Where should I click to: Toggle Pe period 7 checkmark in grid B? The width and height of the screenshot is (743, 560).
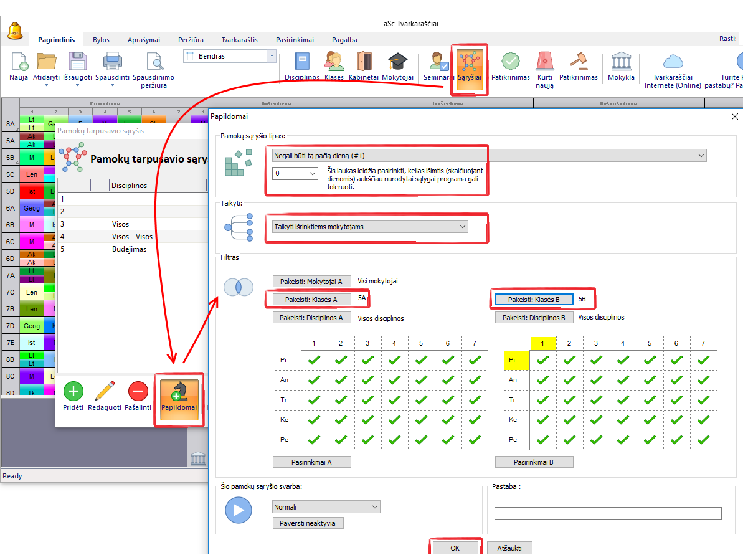tap(703, 440)
